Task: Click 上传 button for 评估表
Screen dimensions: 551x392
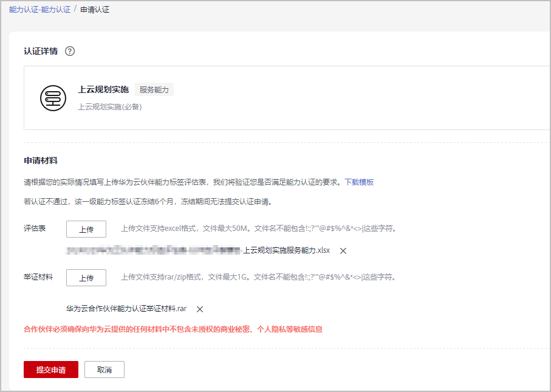Action: 86,229
